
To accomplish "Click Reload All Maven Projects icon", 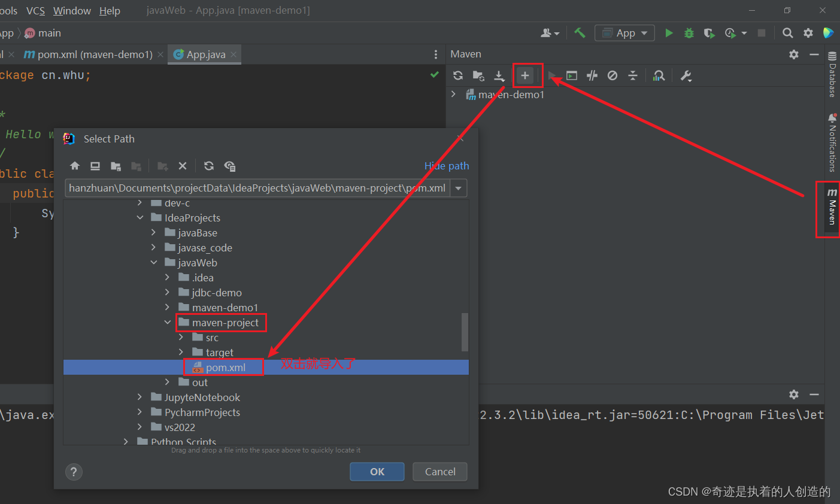I will click(x=458, y=75).
